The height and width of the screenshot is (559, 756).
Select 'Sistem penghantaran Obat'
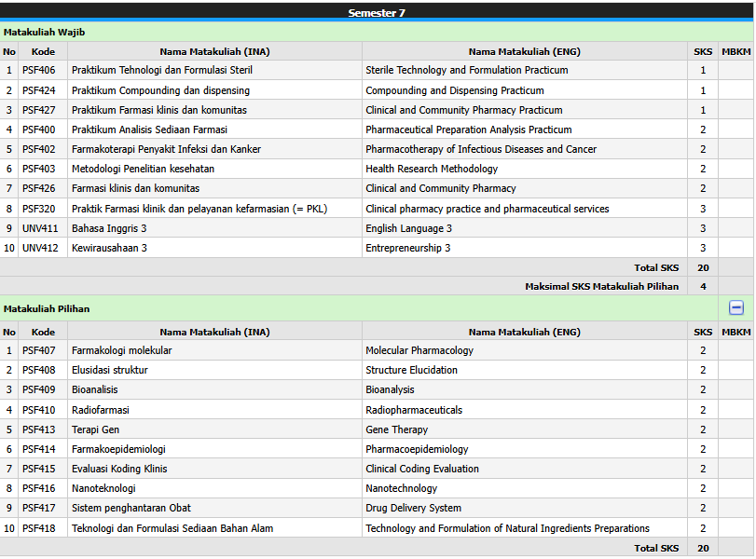pos(131,509)
